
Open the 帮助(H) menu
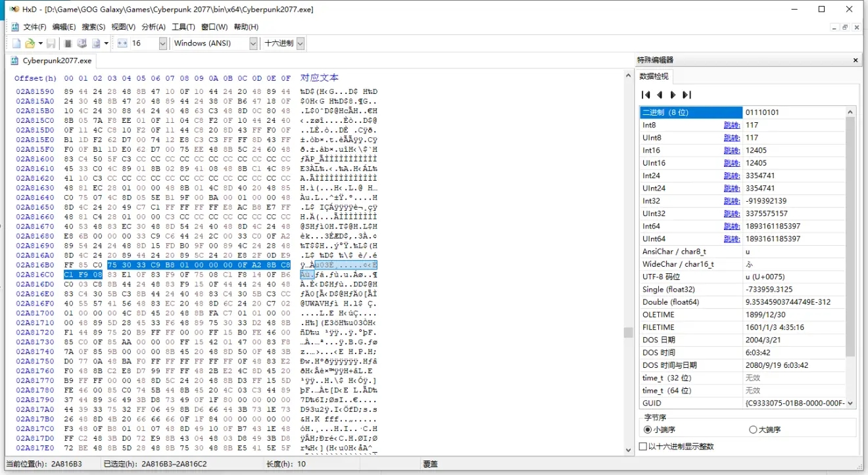[246, 27]
